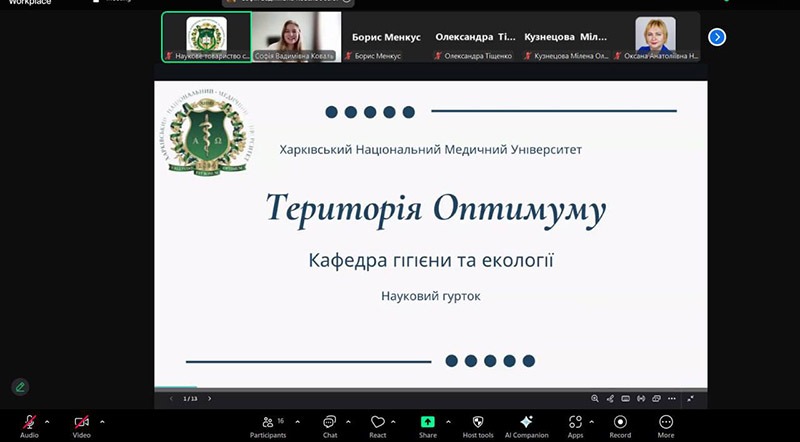Launch the AI Companion
The width and height of the screenshot is (800, 442).
point(526,422)
